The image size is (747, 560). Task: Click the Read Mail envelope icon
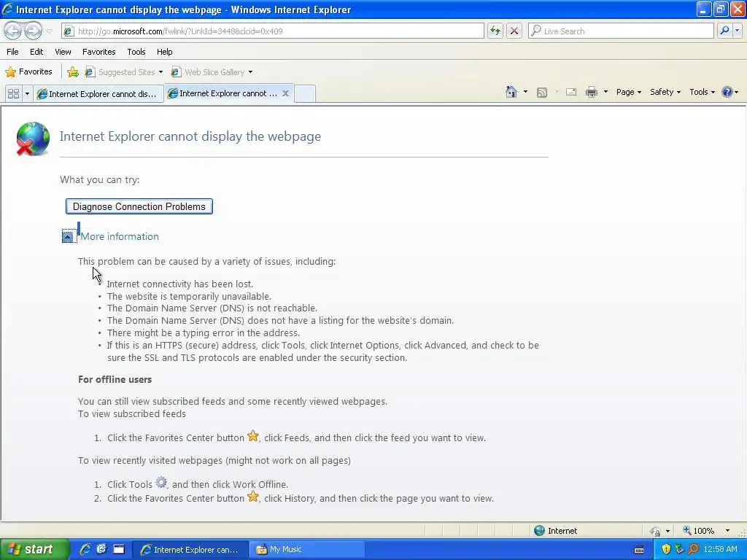click(570, 93)
